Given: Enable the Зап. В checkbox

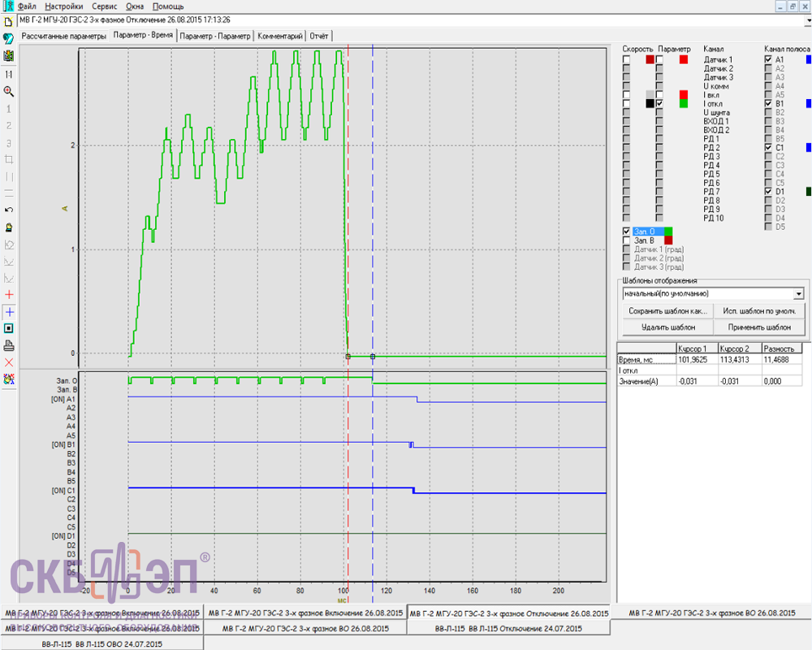Looking at the screenshot, I should [626, 240].
